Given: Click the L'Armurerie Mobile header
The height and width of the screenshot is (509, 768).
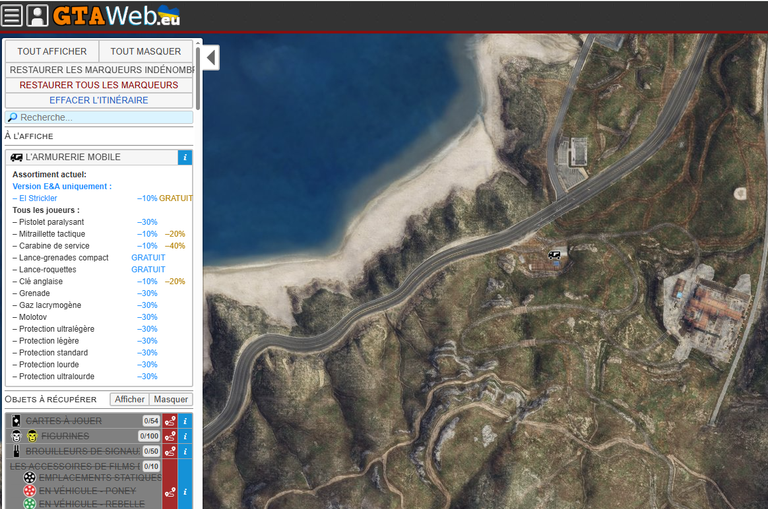Looking at the screenshot, I should point(92,157).
